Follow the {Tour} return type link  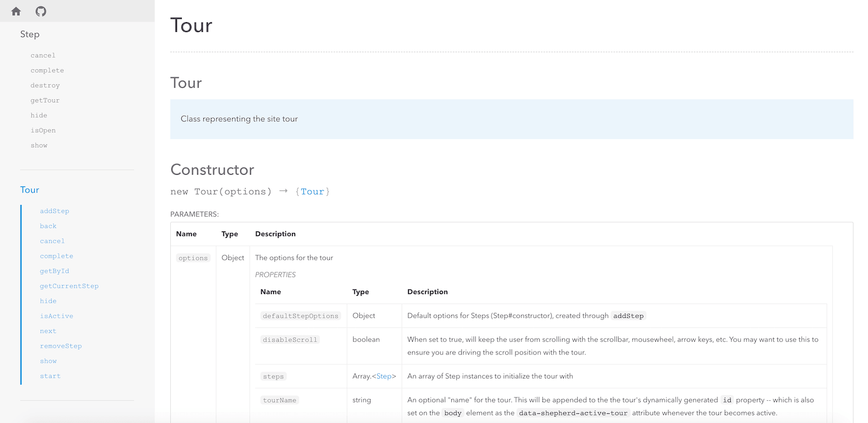[312, 191]
